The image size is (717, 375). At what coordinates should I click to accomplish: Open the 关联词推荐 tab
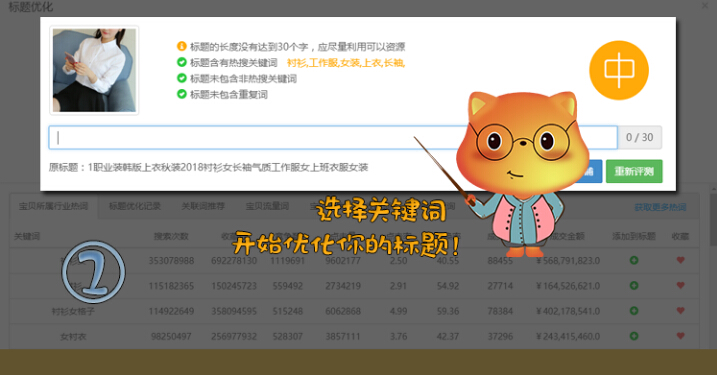(203, 206)
